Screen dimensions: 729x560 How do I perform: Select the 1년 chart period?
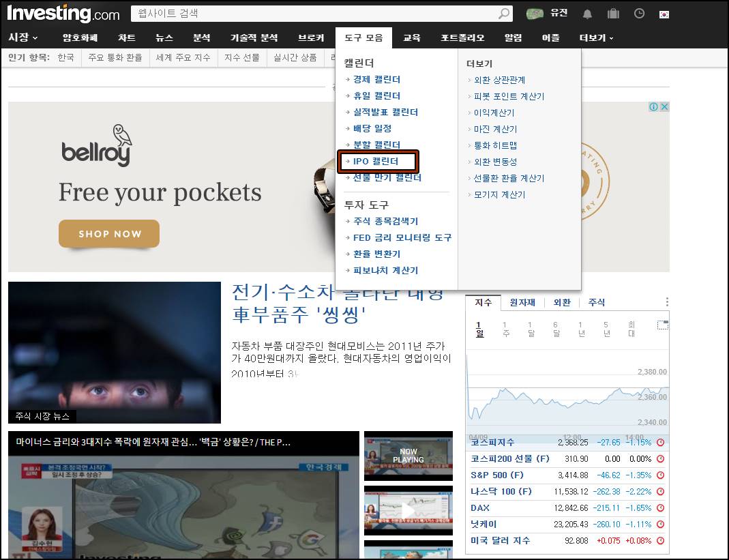(x=581, y=329)
